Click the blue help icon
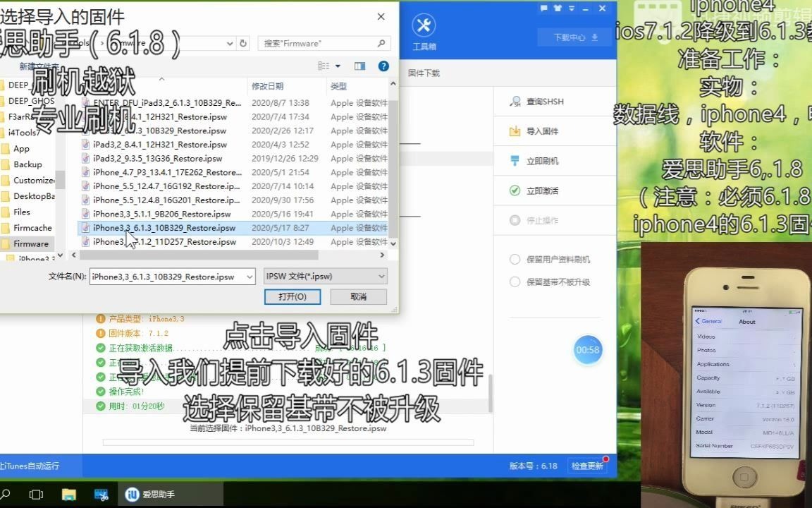This screenshot has width=812, height=508. point(383,66)
